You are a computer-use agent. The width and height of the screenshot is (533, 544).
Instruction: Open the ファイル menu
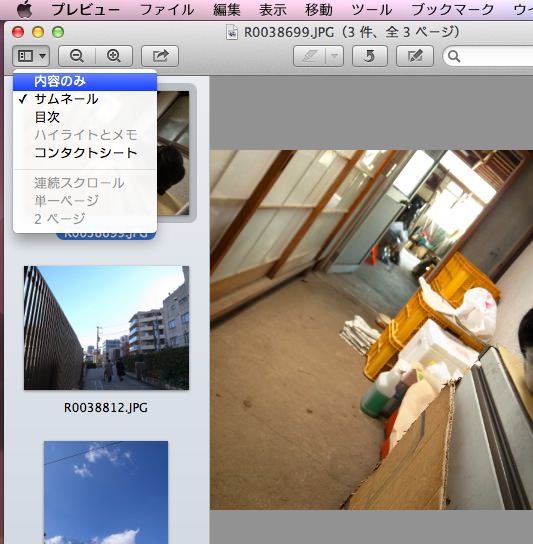point(167,9)
